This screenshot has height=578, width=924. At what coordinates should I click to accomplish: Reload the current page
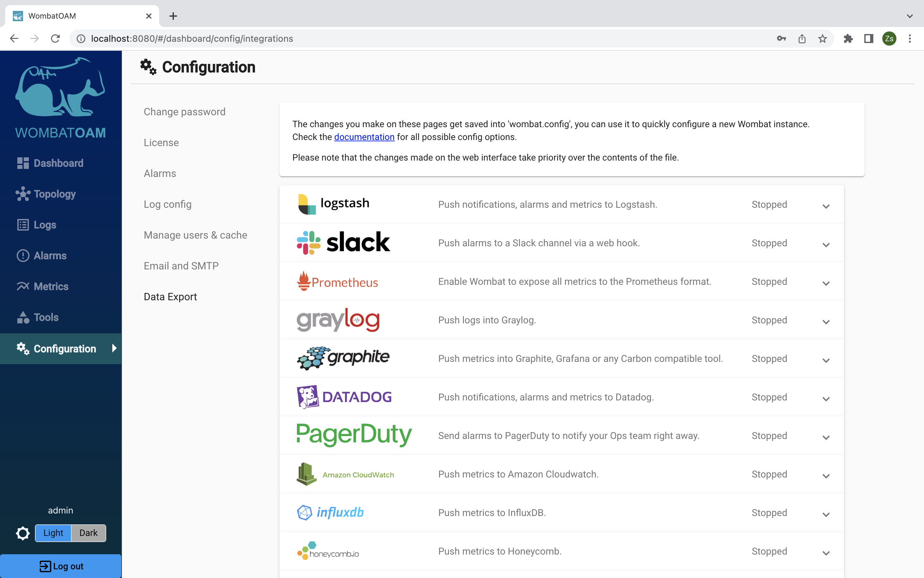pos(56,39)
